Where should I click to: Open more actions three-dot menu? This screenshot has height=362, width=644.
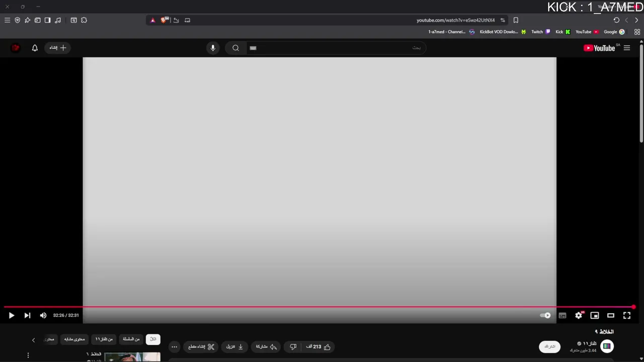tap(174, 346)
